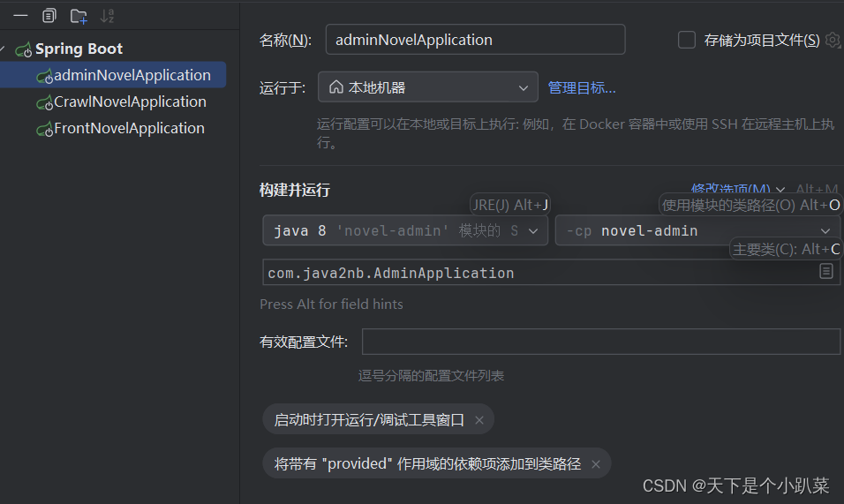Click the 逗号分隔的配置文件列表 hint text
844x504 pixels.
pos(431,375)
